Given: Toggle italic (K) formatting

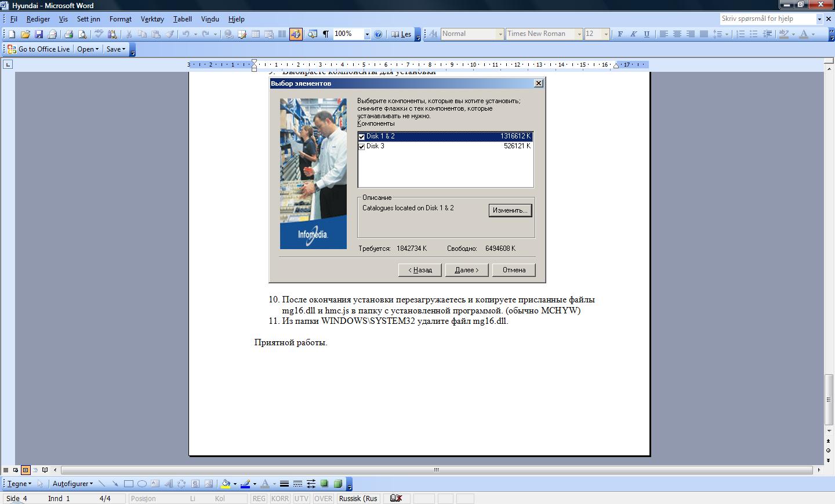Looking at the screenshot, I should point(633,34).
